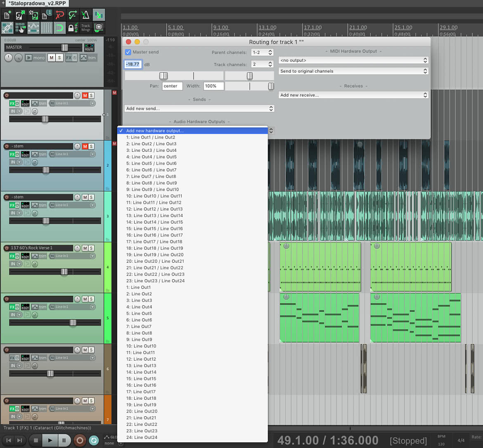Click the transport Stop button

coord(36,440)
